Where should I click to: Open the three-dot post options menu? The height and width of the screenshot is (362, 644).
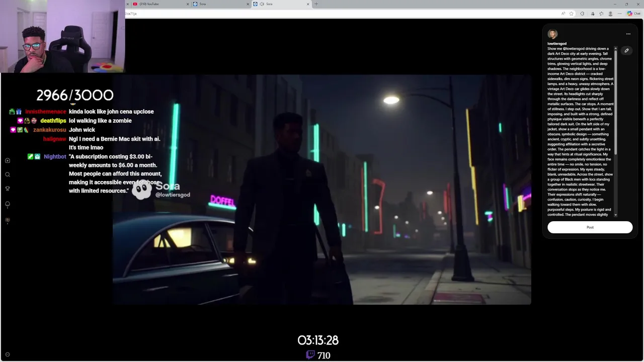[x=628, y=34]
